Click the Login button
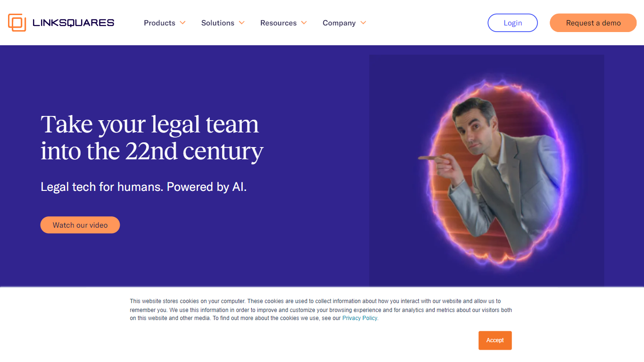This screenshot has width=644, height=362. tap(512, 23)
